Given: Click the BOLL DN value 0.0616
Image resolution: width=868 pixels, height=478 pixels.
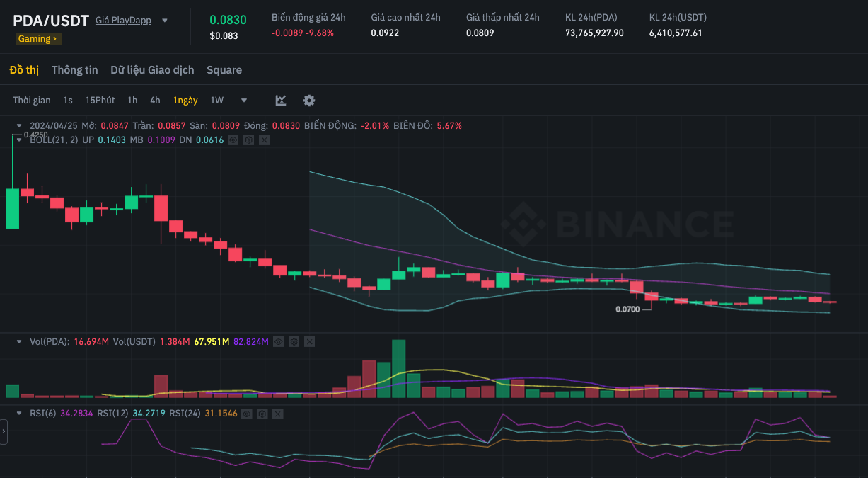Looking at the screenshot, I should [209, 140].
